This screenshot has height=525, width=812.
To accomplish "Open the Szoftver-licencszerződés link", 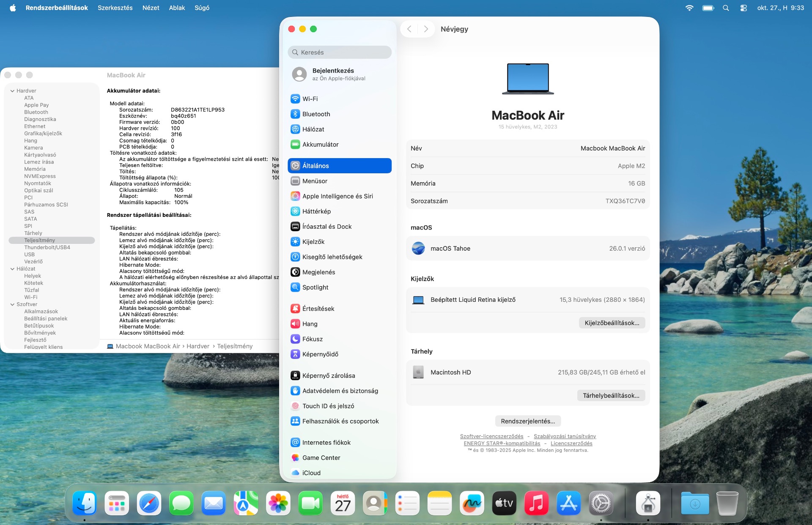I will (491, 436).
